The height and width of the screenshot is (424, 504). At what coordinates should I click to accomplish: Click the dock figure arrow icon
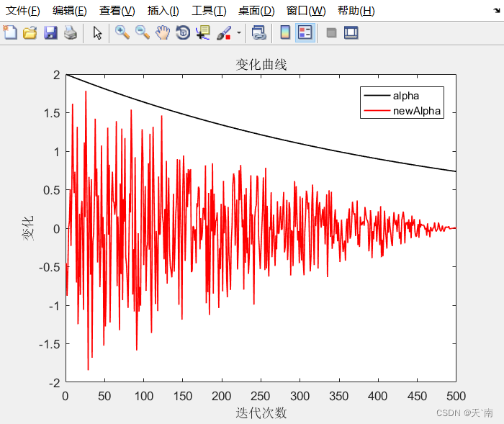coord(497,11)
